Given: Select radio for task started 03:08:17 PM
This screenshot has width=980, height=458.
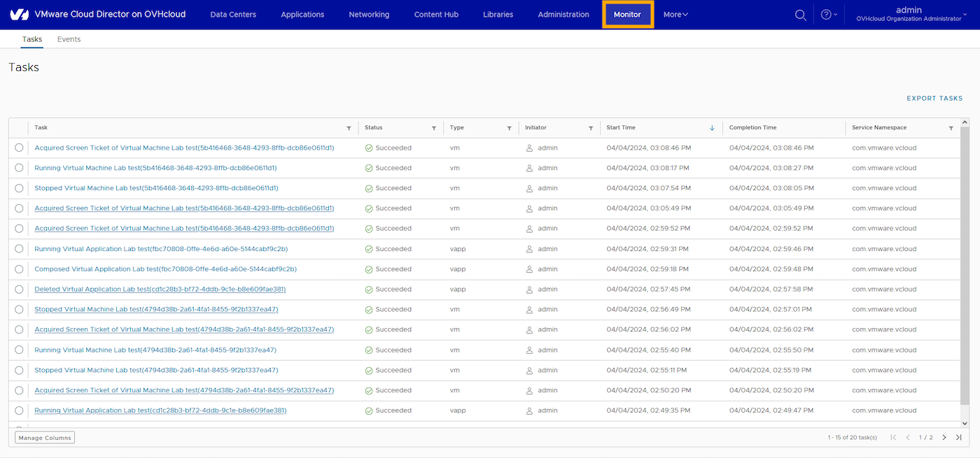Looking at the screenshot, I should (x=19, y=169).
